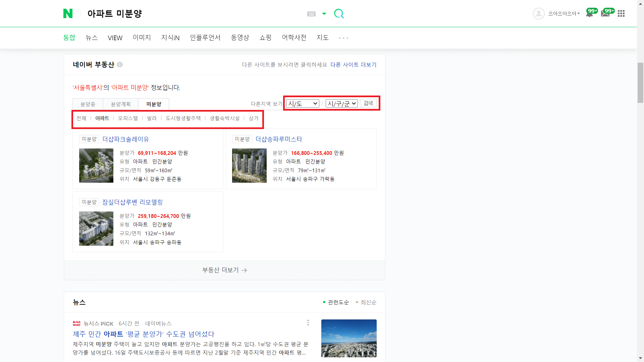Switch to the 이미지 tab
This screenshot has height=362, width=644.
coord(142,38)
